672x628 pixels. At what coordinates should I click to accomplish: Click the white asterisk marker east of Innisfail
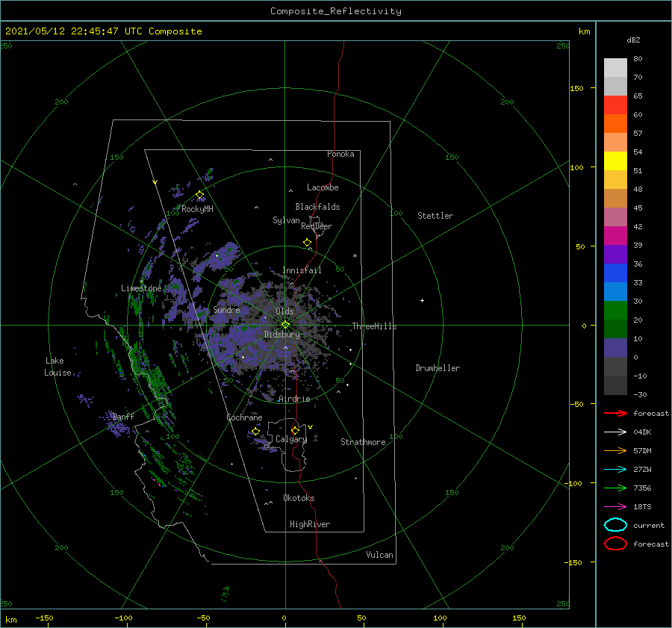tap(355, 256)
